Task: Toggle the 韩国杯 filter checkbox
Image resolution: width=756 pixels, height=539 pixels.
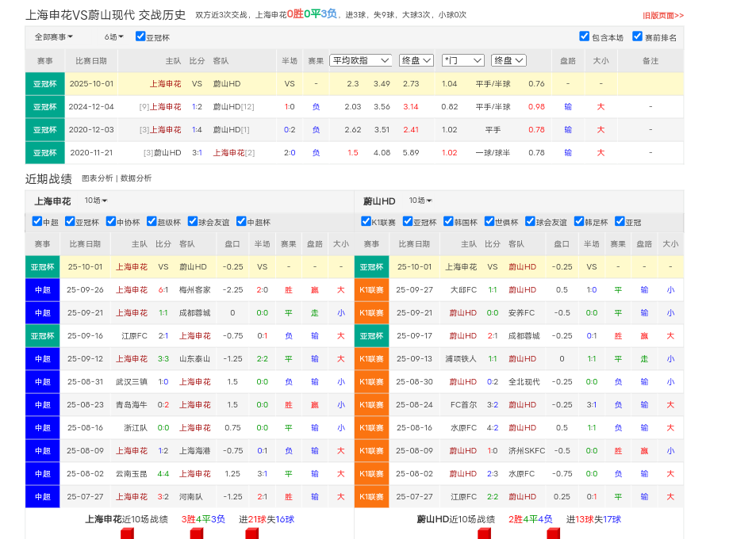Action: (x=448, y=222)
